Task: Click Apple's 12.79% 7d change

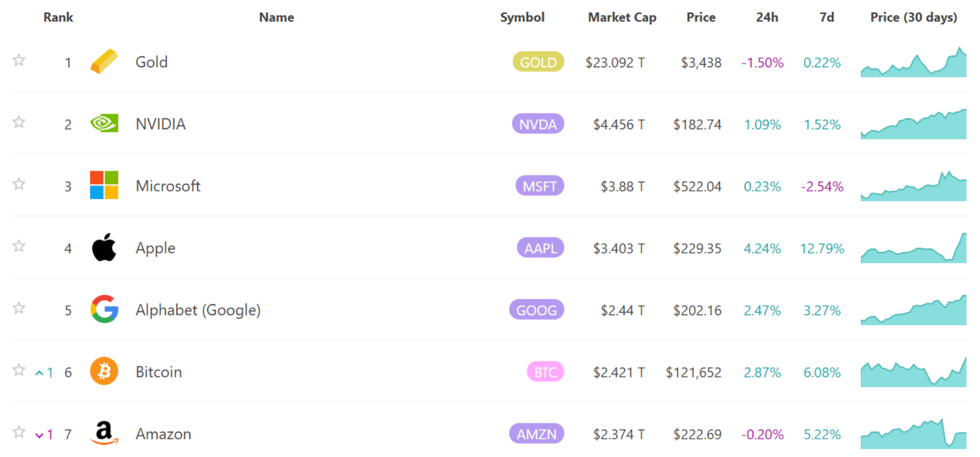Action: click(x=822, y=248)
